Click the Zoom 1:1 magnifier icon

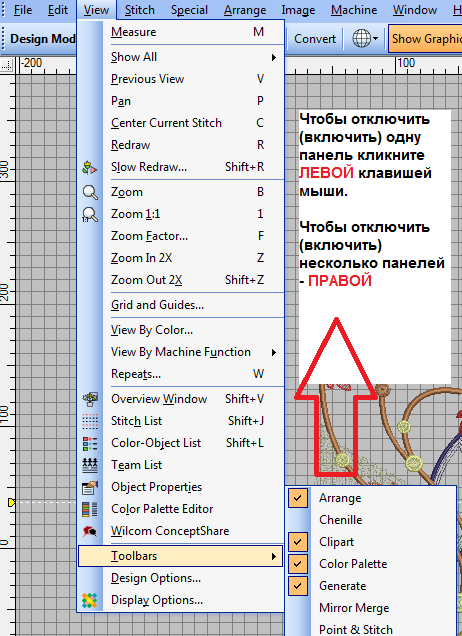pos(90,214)
